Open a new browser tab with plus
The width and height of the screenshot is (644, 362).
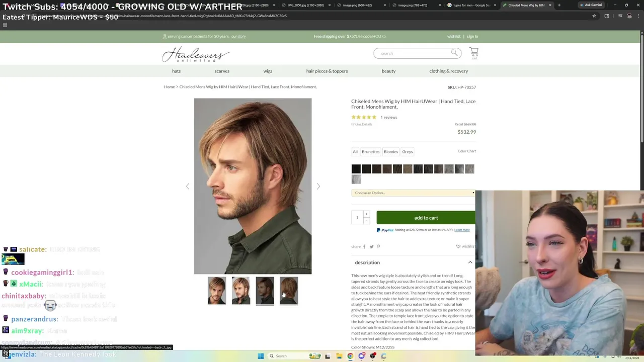tap(558, 5)
